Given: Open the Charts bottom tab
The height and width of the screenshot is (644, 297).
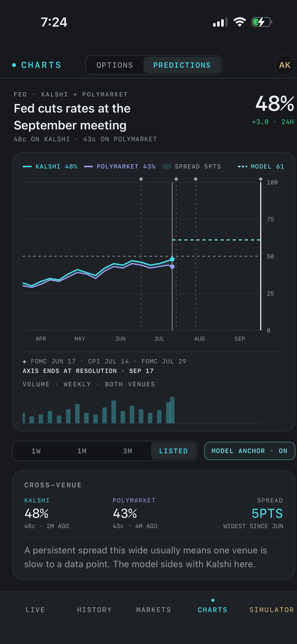Looking at the screenshot, I should click(x=213, y=607).
